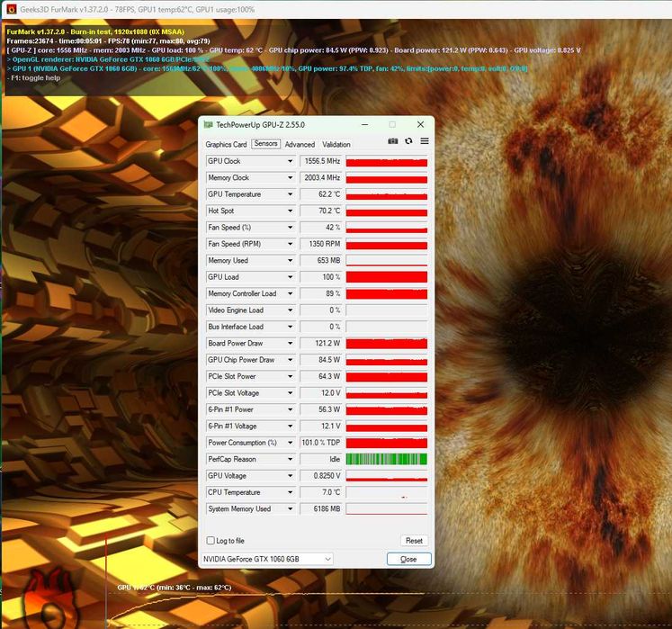The image size is (672, 629).
Task: Click the 101.0 % TDP value
Action: 320,443
